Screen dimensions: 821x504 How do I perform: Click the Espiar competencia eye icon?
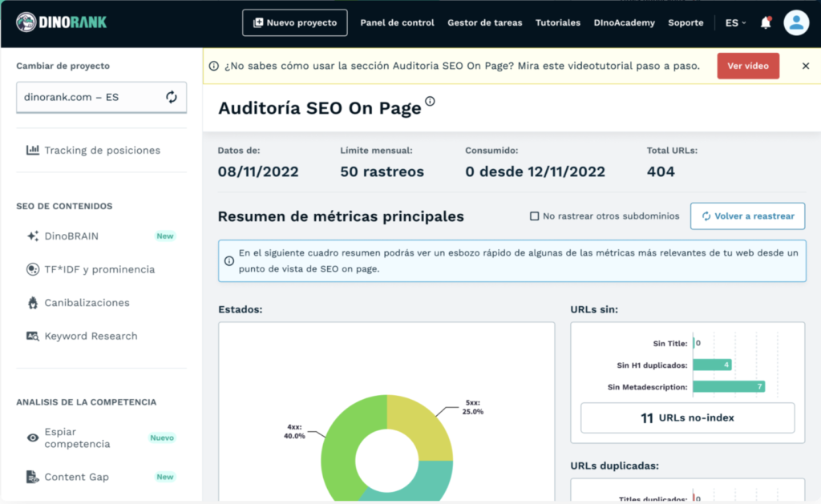tap(33, 437)
